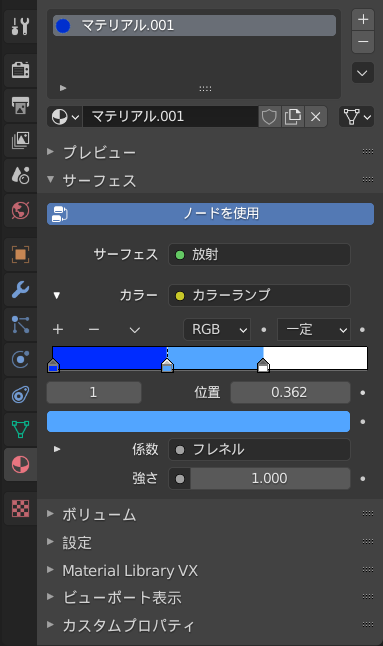
Task: Open the RGB color mode dropdown
Action: coord(217,330)
